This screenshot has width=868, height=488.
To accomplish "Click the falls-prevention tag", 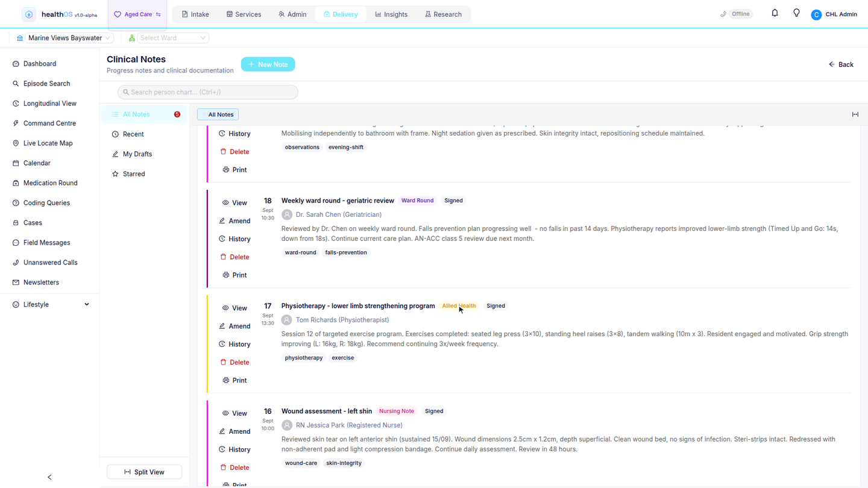I will pos(346,252).
